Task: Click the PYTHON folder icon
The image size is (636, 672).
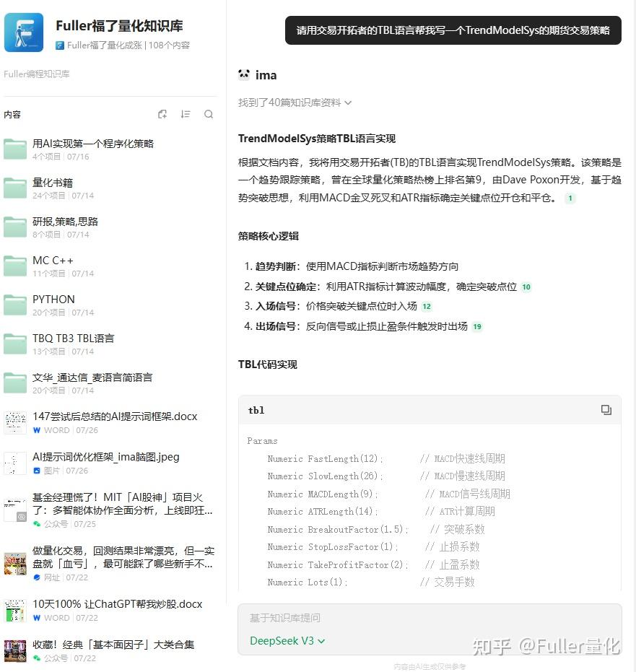Action: pos(15,305)
